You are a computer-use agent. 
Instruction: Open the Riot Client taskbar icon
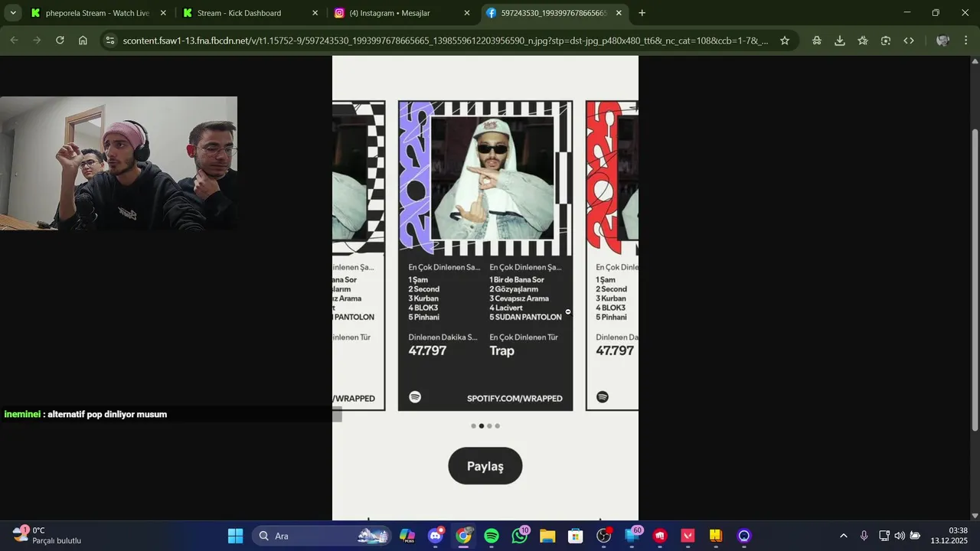(660, 536)
